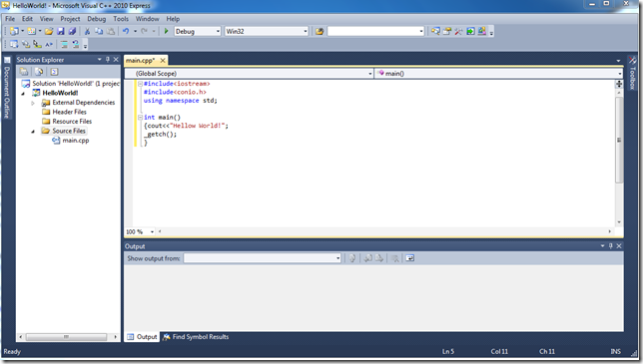This screenshot has height=364, width=643.
Task: Open the Solution Explorer toolbar icon
Action: point(435,31)
